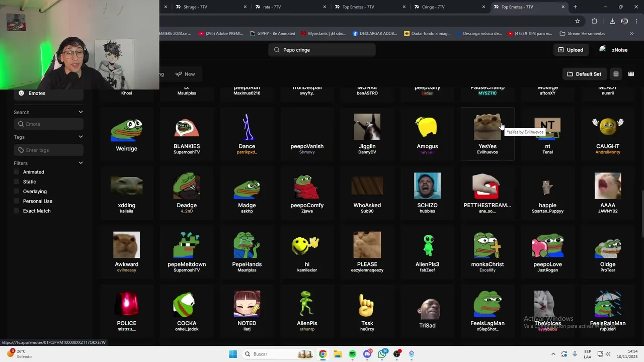Click the Emote search input field
Viewport: 644px width, 362px height.
pos(49,124)
